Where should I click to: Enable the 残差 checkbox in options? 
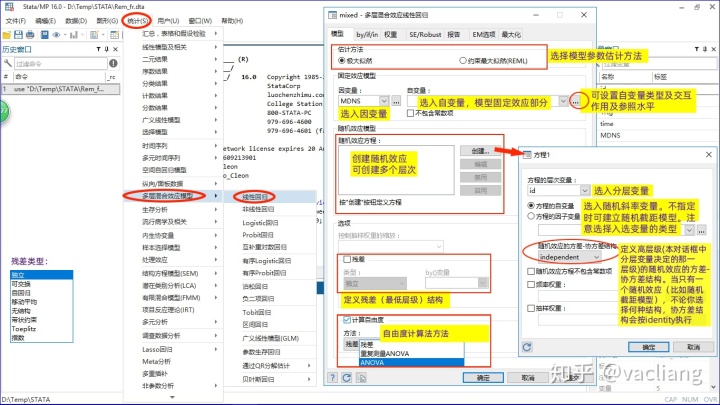(347, 259)
